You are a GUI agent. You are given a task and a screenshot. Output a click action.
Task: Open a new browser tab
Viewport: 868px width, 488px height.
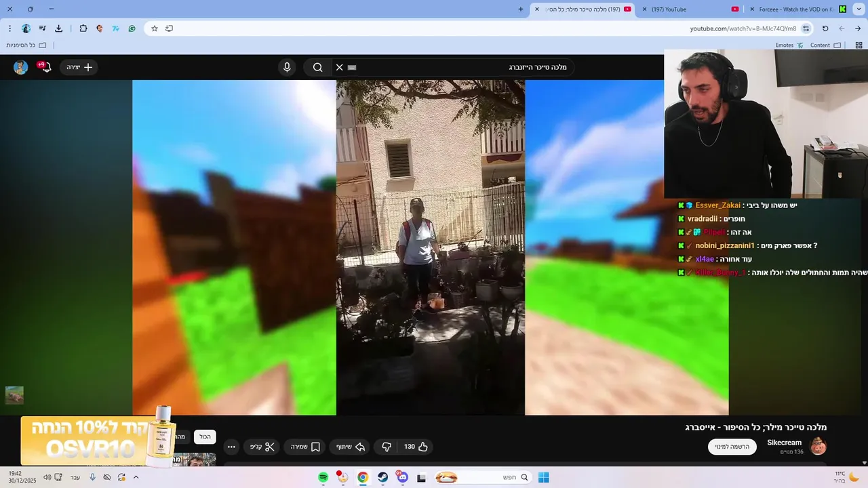point(521,9)
